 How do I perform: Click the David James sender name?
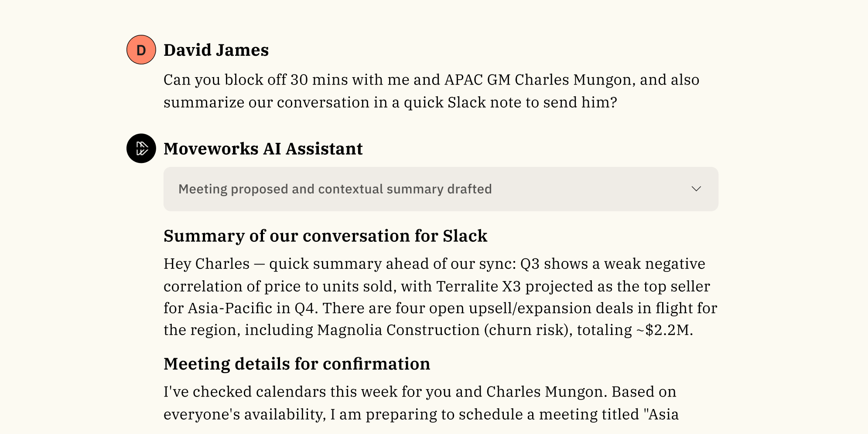coord(216,50)
